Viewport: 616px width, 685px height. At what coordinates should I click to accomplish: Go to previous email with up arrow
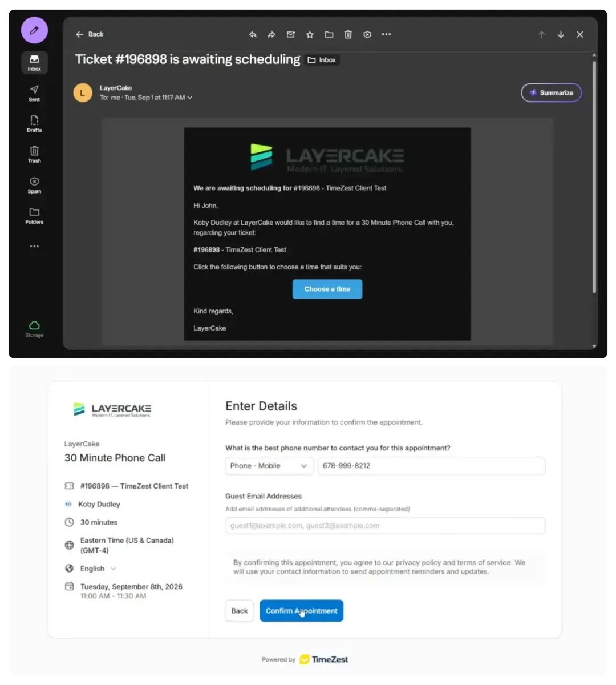pyautogui.click(x=542, y=34)
